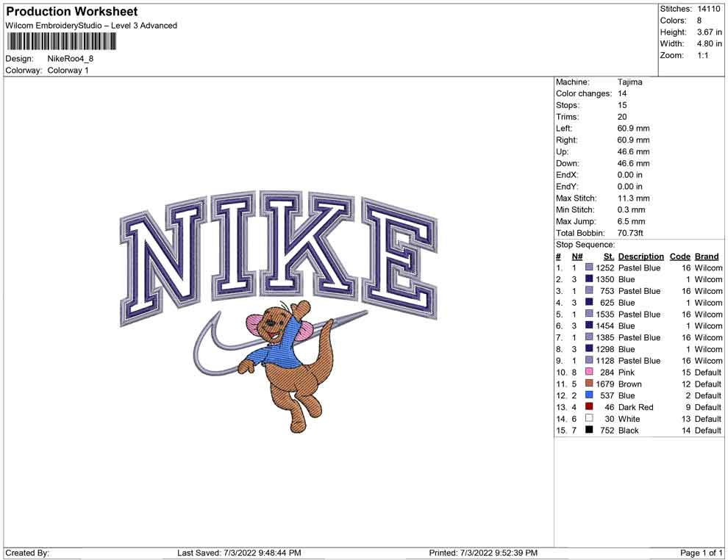The width and height of the screenshot is (728, 560).
Task: Click 'Printed: 7/3/2022 9:52:39 PM' footer text
Action: [x=483, y=553]
